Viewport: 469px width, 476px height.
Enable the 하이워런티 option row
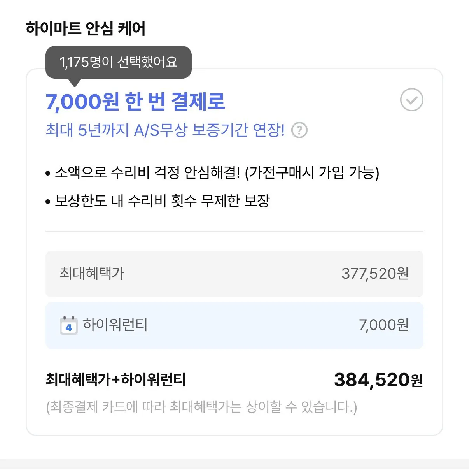(234, 325)
